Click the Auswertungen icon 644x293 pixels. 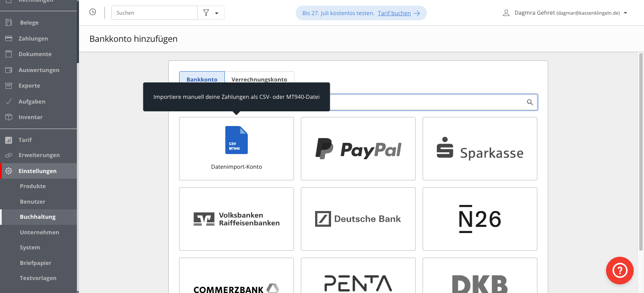8,70
